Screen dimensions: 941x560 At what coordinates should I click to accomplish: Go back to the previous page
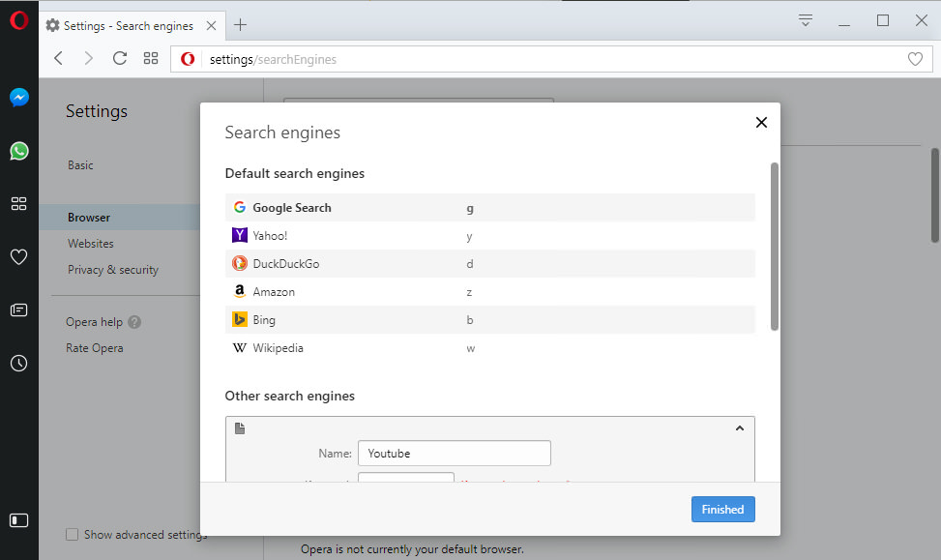pyautogui.click(x=58, y=58)
